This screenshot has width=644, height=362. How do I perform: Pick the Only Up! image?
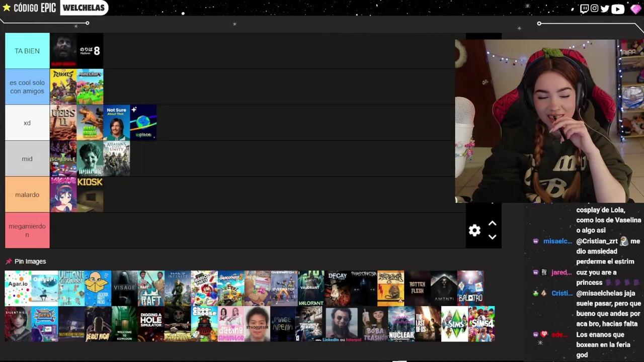pyautogui.click(x=45, y=289)
